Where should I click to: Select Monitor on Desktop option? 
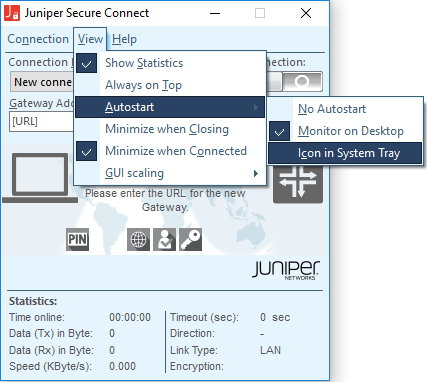[x=345, y=131]
